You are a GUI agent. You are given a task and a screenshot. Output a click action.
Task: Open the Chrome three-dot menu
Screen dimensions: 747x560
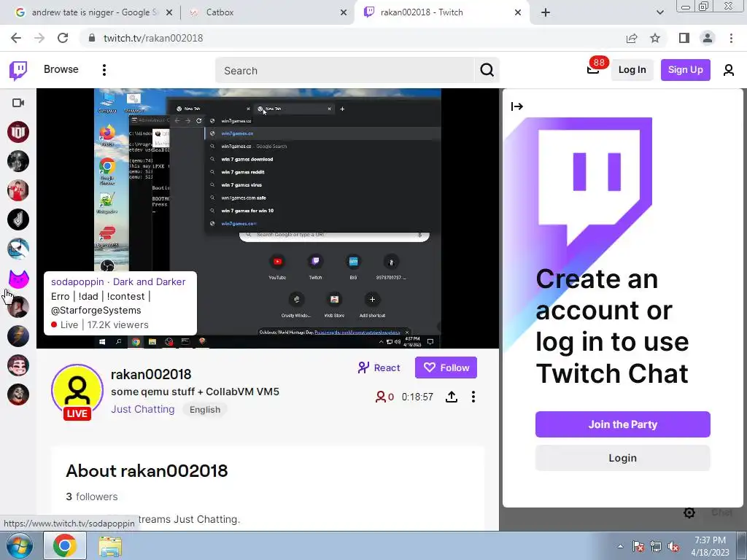coord(731,38)
